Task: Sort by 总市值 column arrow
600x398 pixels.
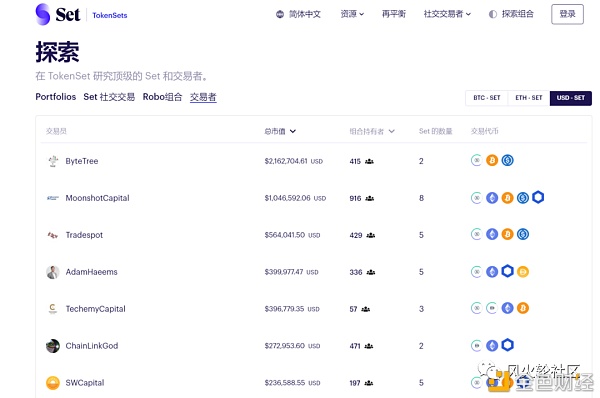Action: 293,131
